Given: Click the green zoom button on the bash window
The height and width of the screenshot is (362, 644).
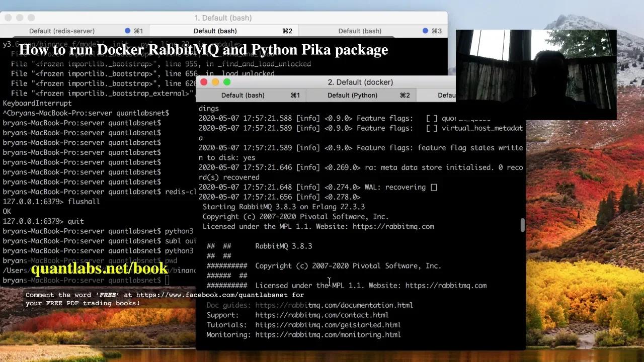Looking at the screenshot, I should (30, 17).
